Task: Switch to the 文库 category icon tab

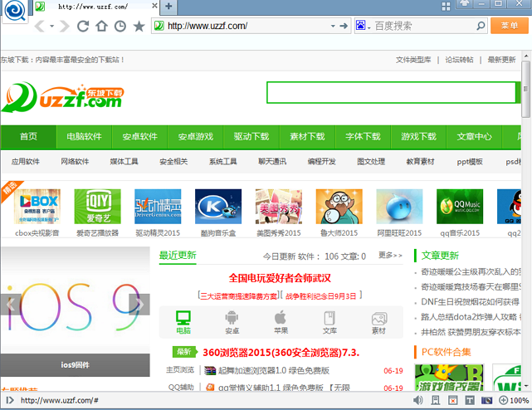Action: point(329,322)
